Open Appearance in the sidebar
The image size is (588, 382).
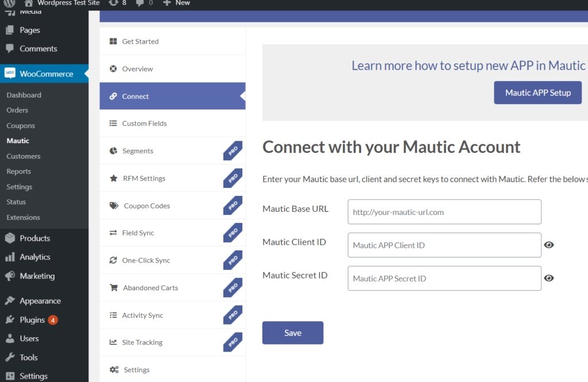tap(44, 301)
